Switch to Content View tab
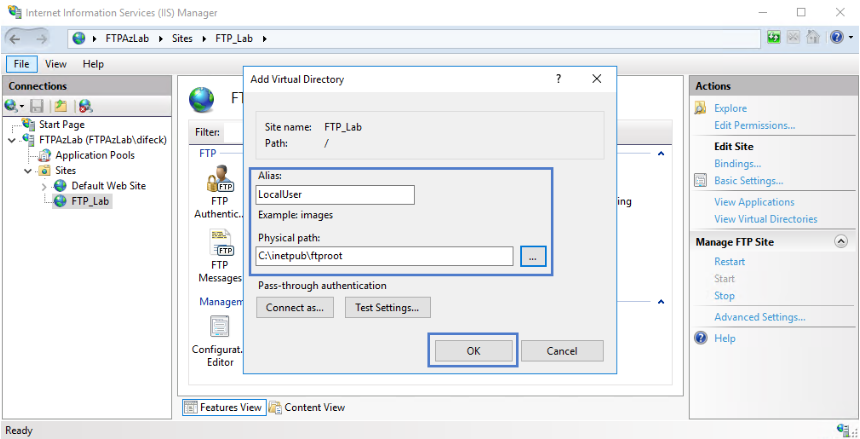 (x=307, y=408)
